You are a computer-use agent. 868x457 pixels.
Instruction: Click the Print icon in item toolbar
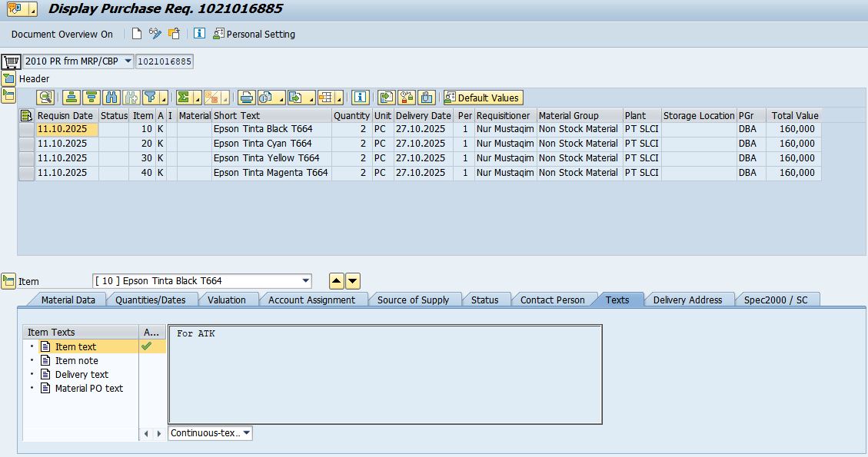pyautogui.click(x=246, y=98)
